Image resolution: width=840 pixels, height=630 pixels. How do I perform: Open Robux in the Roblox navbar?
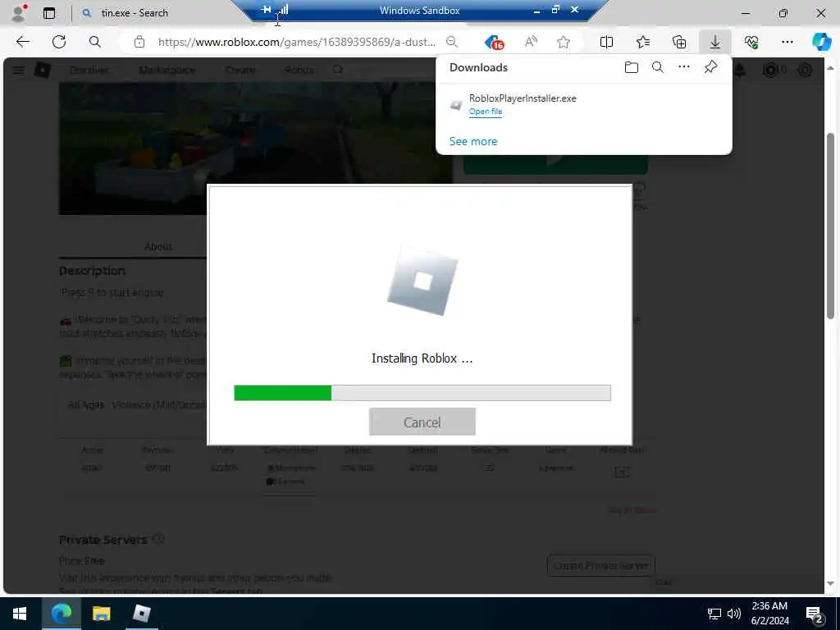299,71
